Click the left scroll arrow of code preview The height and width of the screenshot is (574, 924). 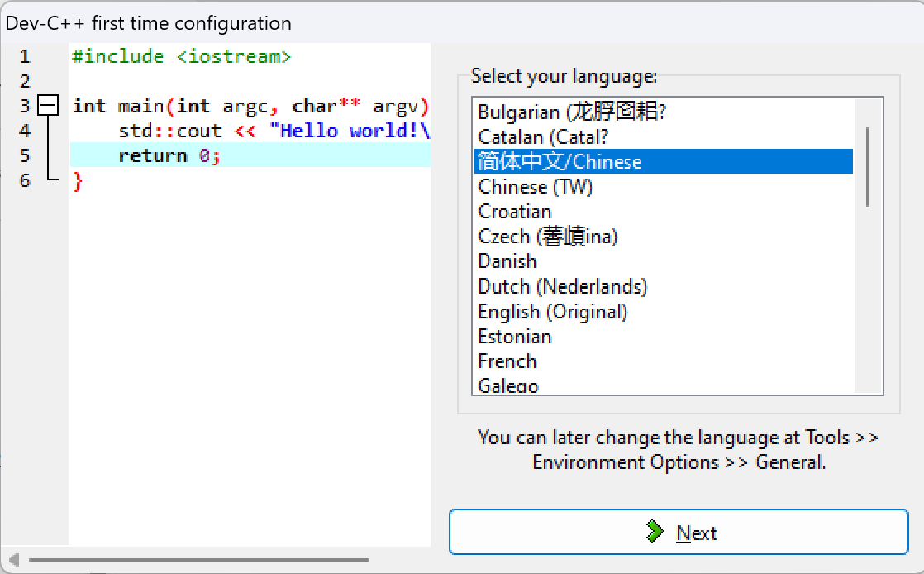pyautogui.click(x=15, y=560)
